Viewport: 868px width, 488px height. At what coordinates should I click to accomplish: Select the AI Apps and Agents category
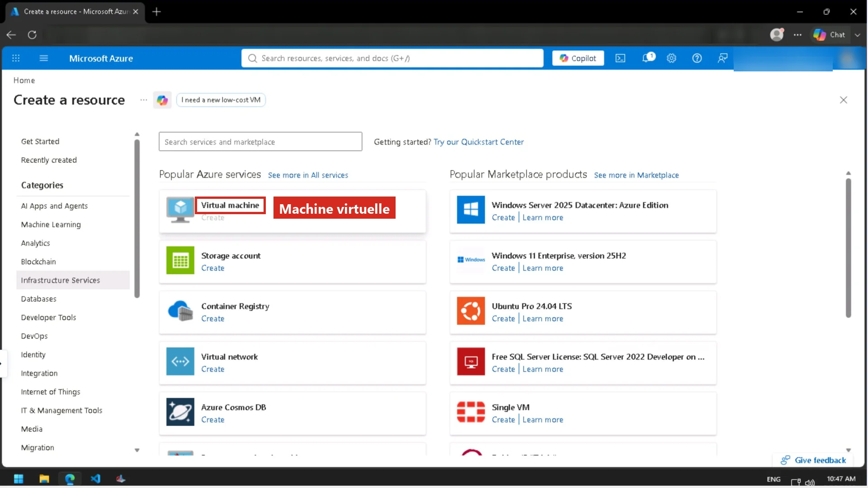(54, 206)
